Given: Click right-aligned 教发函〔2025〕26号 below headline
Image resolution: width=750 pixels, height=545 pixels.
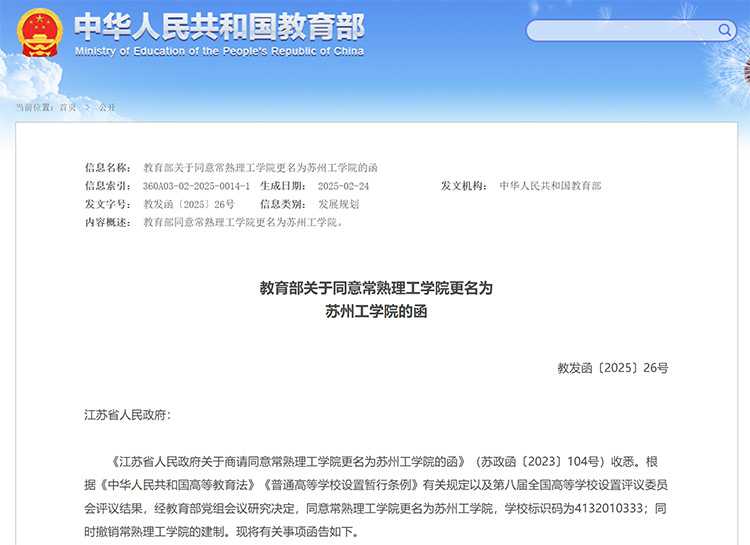Looking at the screenshot, I should tap(612, 368).
